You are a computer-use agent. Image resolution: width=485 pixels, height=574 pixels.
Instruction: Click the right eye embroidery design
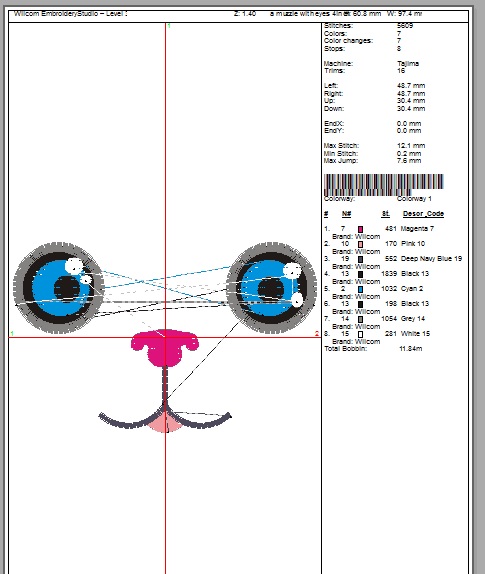(271, 288)
